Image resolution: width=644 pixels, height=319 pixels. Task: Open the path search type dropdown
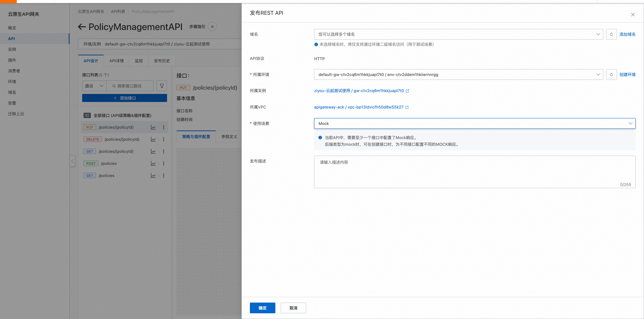coord(94,86)
